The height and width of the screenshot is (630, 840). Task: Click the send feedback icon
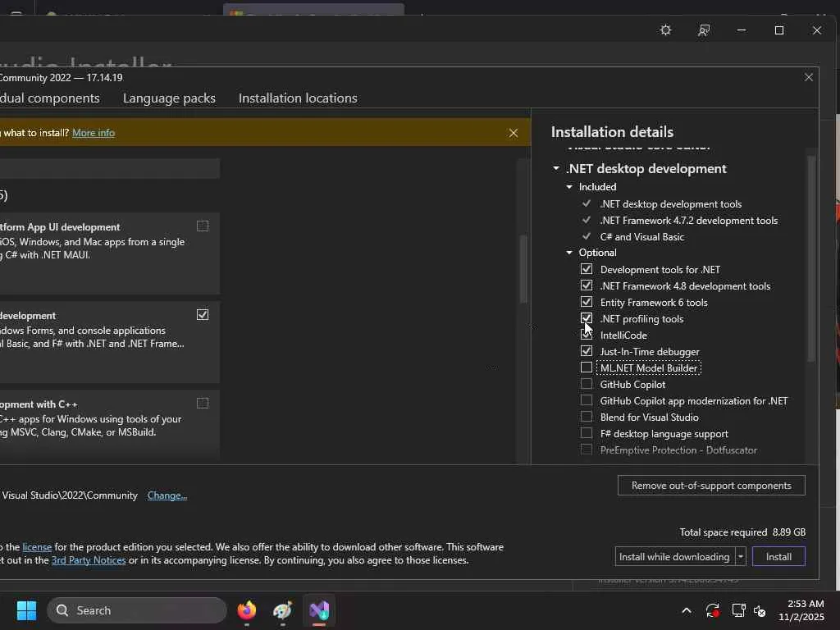pos(704,30)
